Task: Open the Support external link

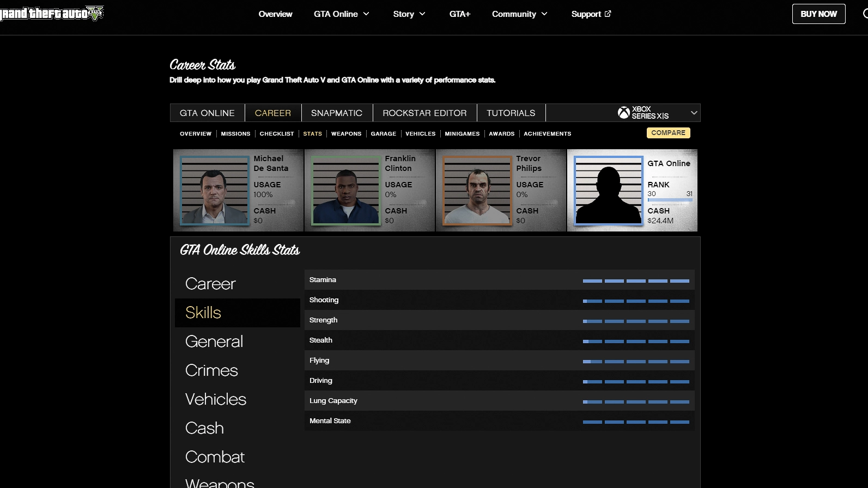Action: pos(591,14)
